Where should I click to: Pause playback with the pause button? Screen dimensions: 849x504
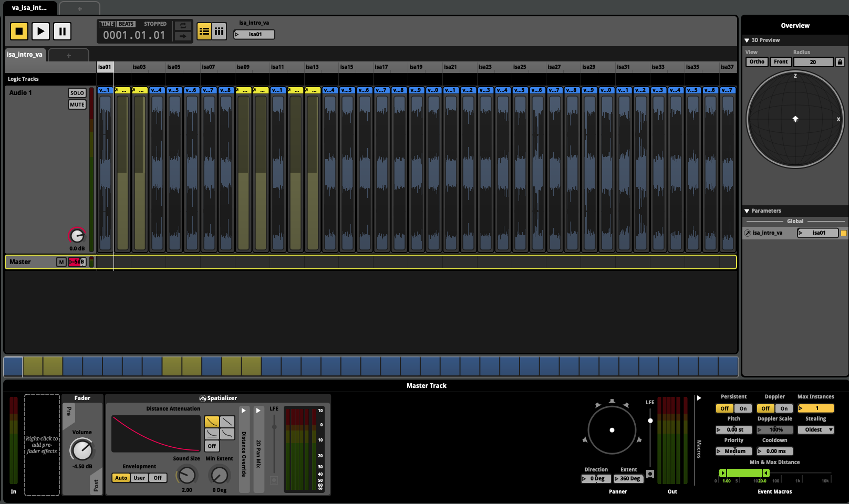[62, 31]
